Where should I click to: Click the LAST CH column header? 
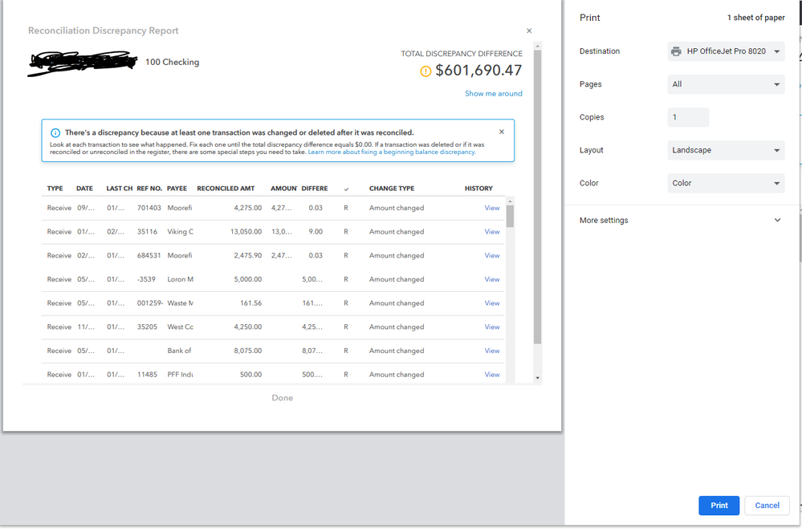coord(119,189)
